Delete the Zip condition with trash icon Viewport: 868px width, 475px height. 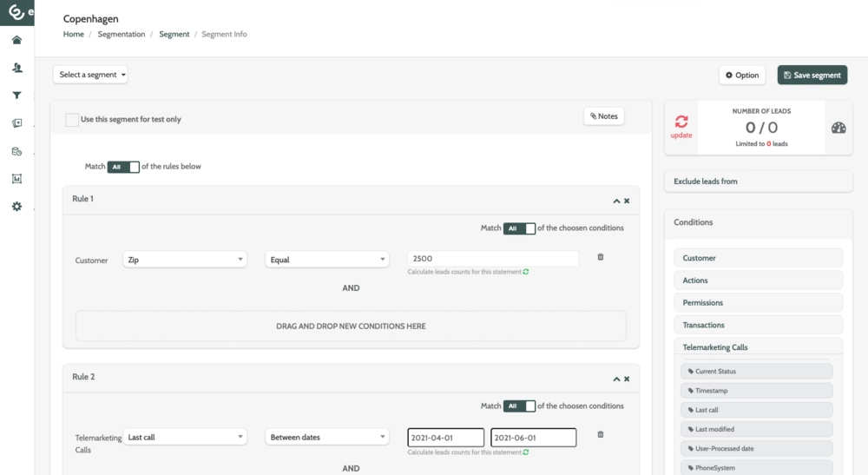600,257
